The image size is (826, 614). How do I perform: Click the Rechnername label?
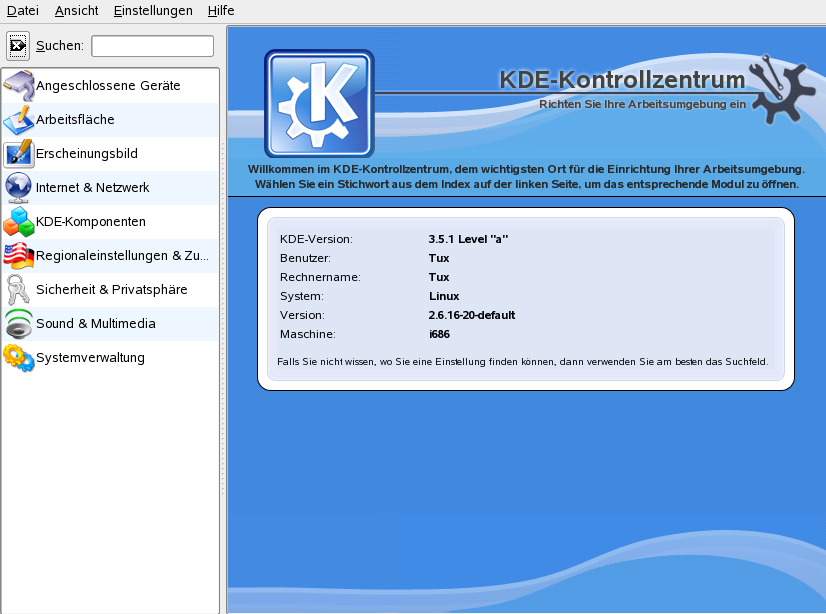(x=320, y=277)
